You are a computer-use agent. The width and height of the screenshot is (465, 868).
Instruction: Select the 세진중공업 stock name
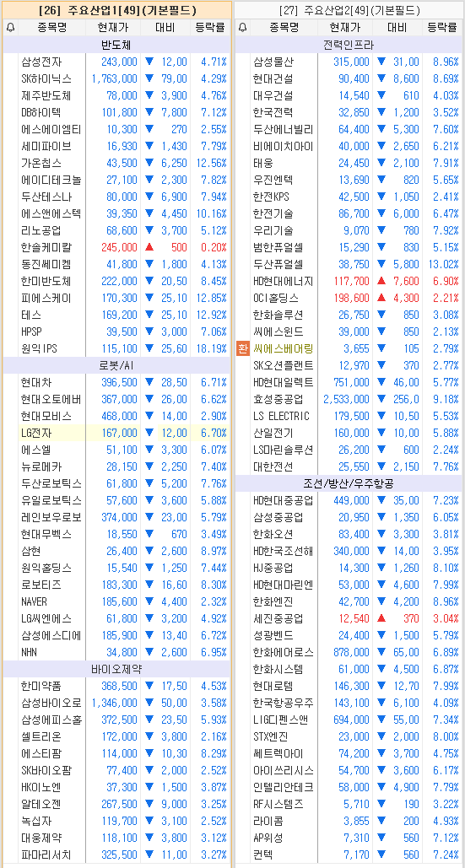(278, 619)
